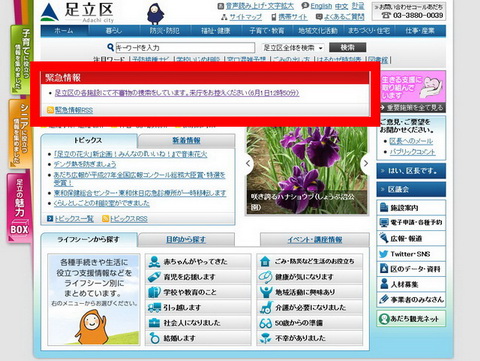480x361 pixels.
Task: Click the flower icon for 不幸がありました
Action: (x=266, y=338)
